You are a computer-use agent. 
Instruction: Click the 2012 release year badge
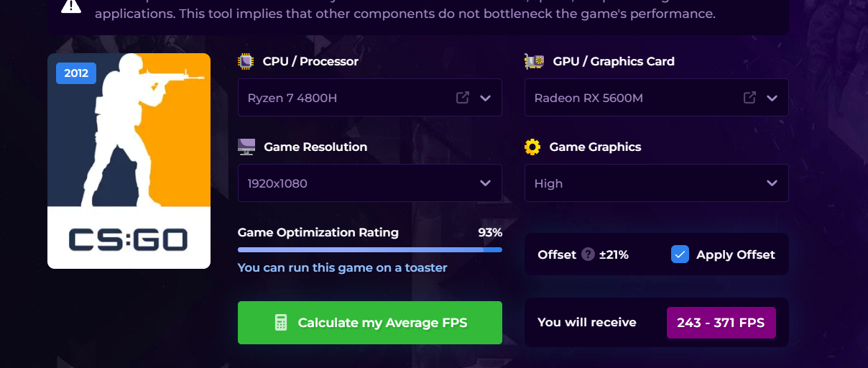(76, 73)
